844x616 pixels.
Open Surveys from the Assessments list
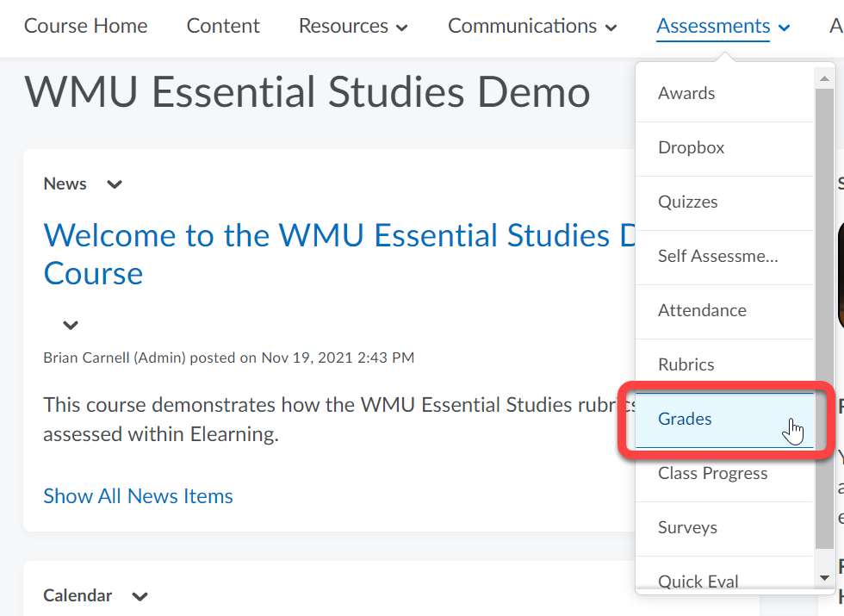687,527
